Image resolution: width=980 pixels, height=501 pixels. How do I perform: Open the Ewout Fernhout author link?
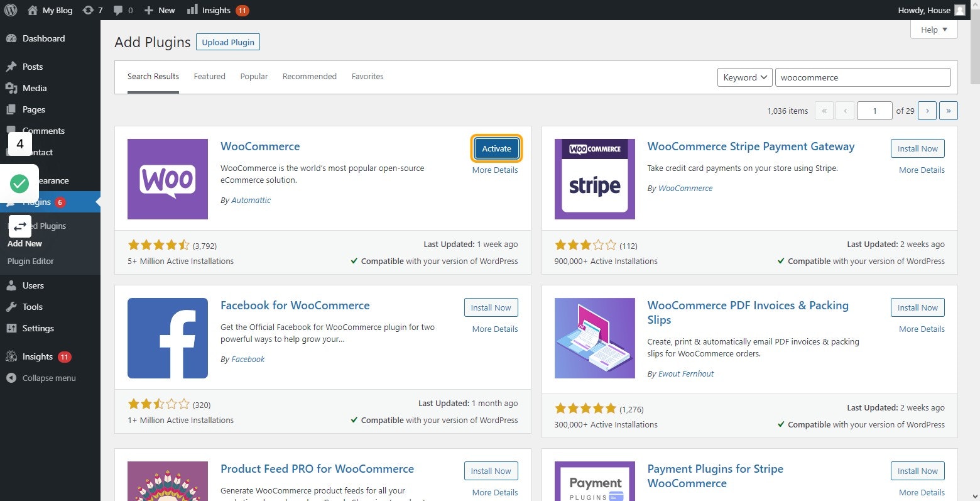(x=686, y=373)
